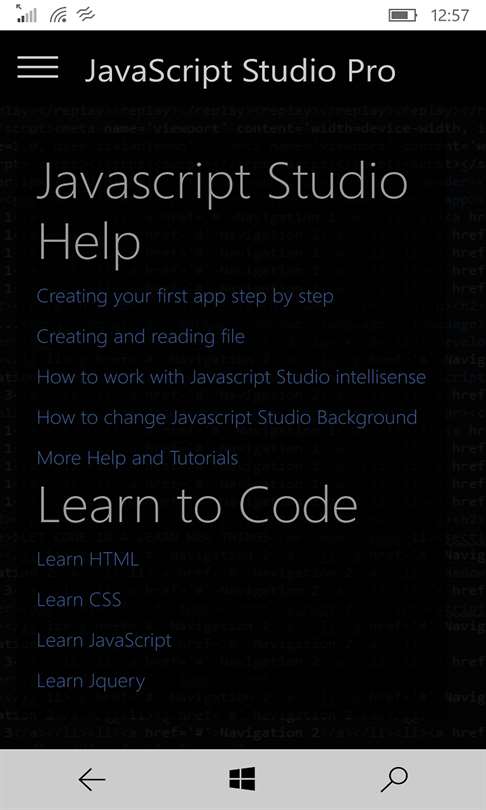Open 'Creating and reading file' help
This screenshot has height=810, width=486.
click(140, 337)
